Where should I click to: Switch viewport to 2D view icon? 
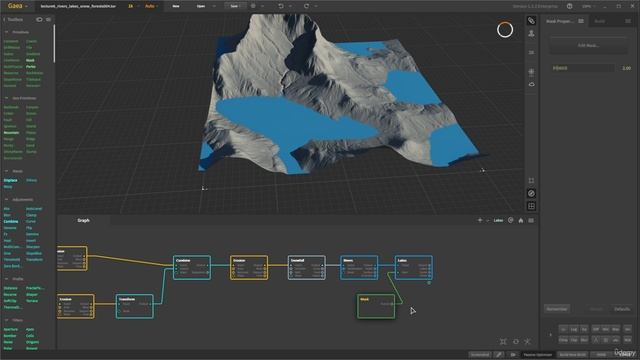click(531, 52)
